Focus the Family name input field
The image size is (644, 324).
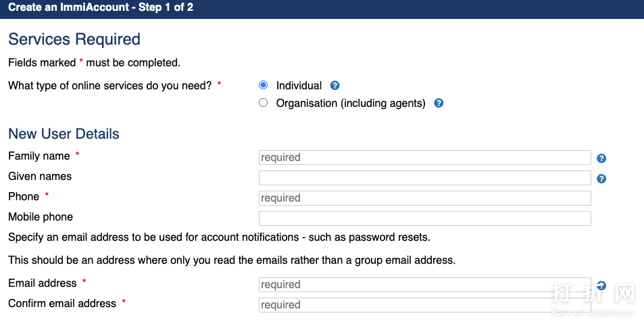click(x=424, y=158)
